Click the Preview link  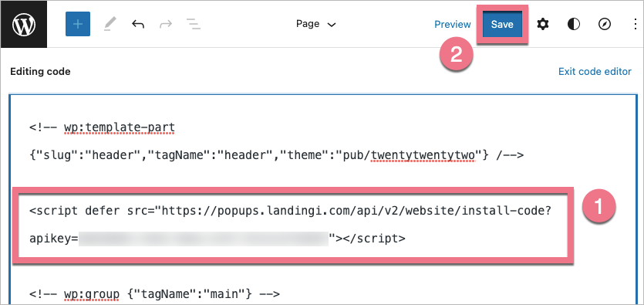[453, 24]
